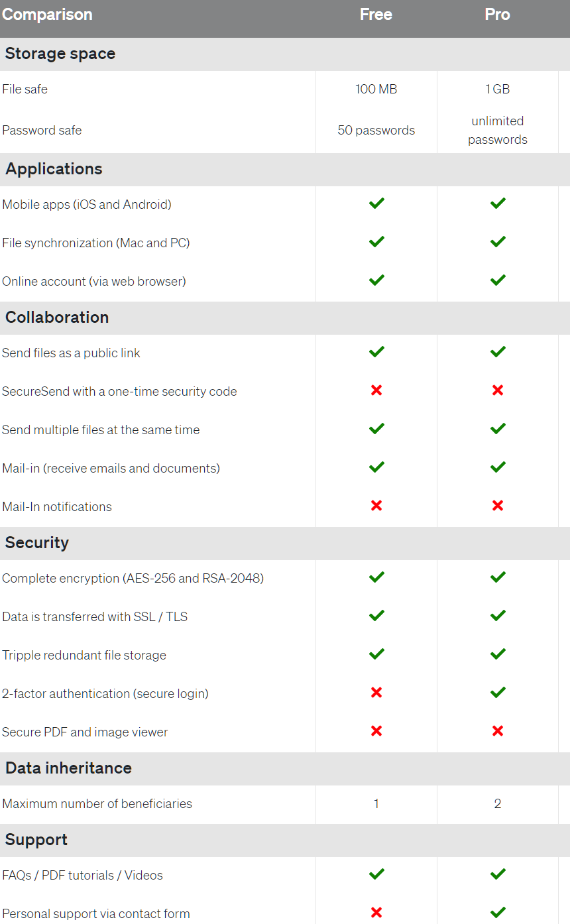Click the Storage space section heading
The height and width of the screenshot is (924, 570).
click(60, 54)
